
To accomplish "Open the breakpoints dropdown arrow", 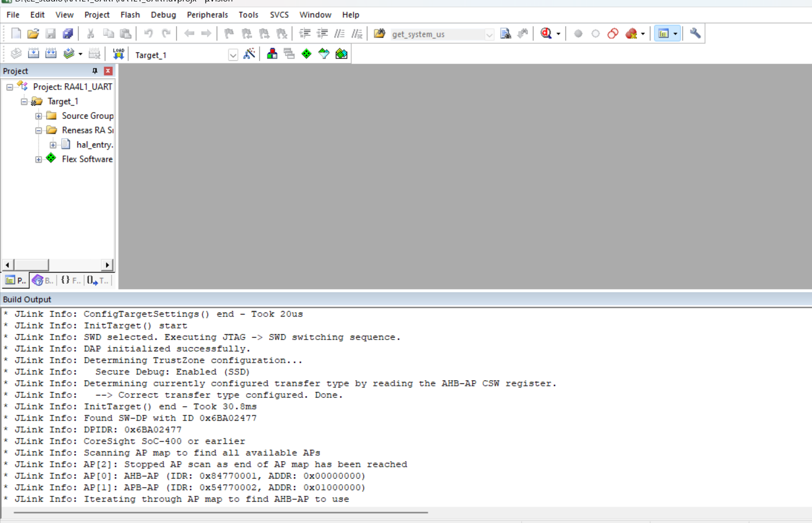I will (643, 34).
